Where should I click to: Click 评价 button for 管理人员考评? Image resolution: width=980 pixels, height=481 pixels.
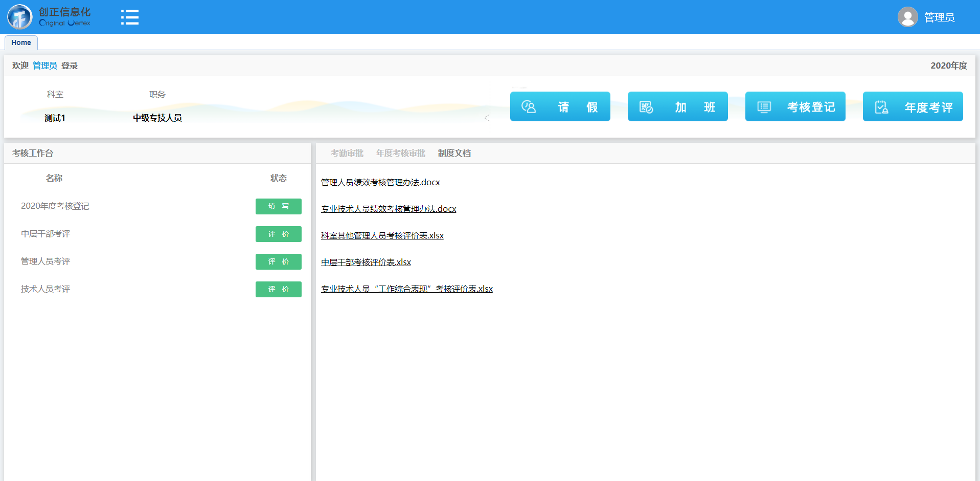coord(278,261)
